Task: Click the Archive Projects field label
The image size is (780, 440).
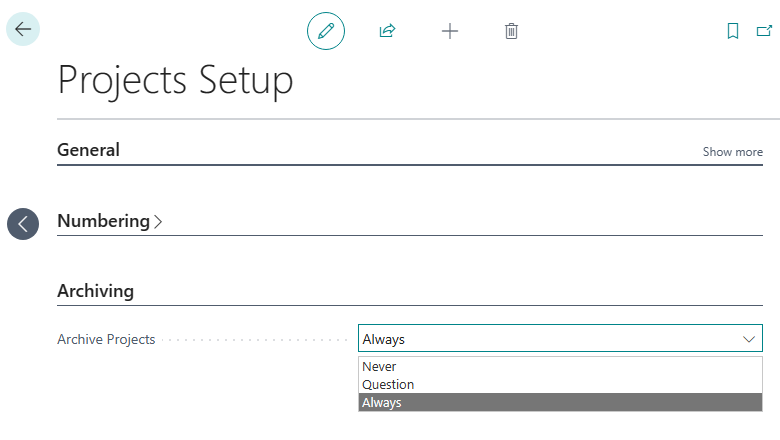Action: (106, 339)
